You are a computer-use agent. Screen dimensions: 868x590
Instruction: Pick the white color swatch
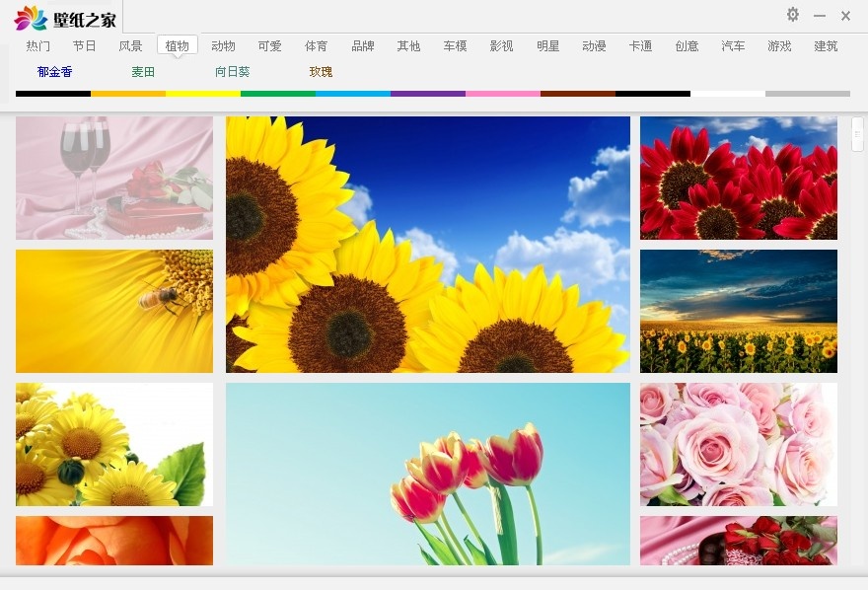click(728, 94)
